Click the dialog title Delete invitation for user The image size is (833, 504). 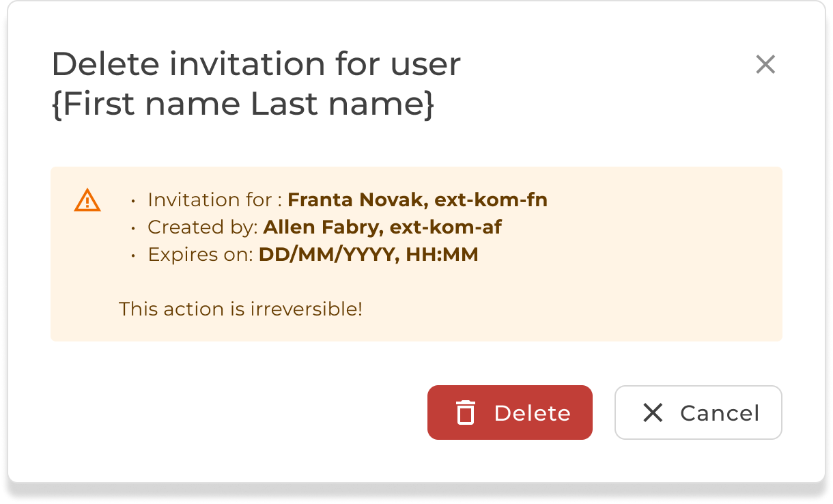tap(256, 64)
